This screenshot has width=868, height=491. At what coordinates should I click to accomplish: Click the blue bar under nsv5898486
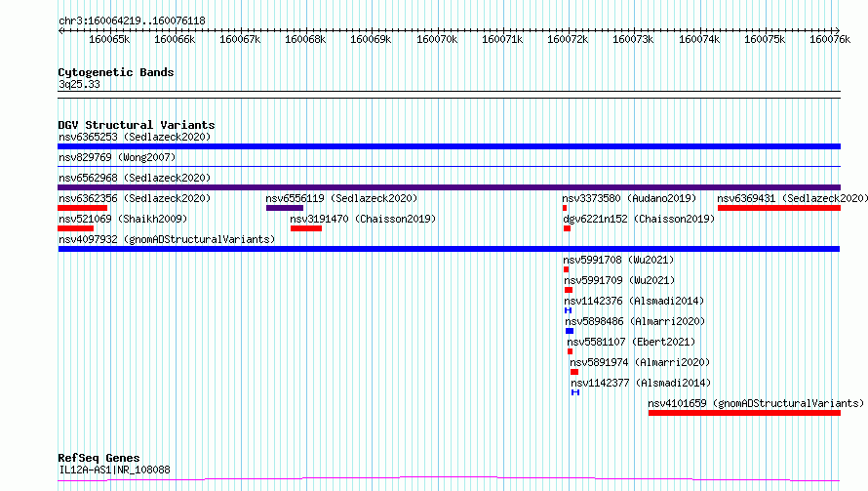click(570, 331)
